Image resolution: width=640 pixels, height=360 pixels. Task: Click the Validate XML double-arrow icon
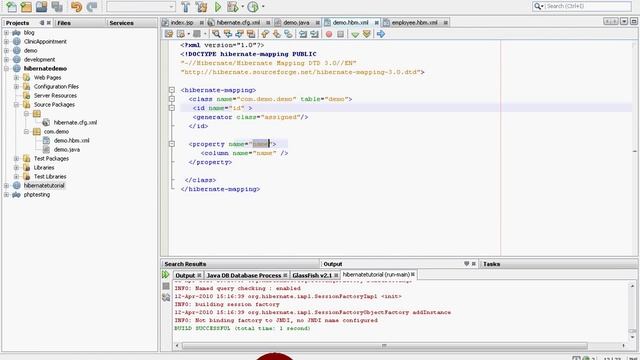(x=367, y=34)
